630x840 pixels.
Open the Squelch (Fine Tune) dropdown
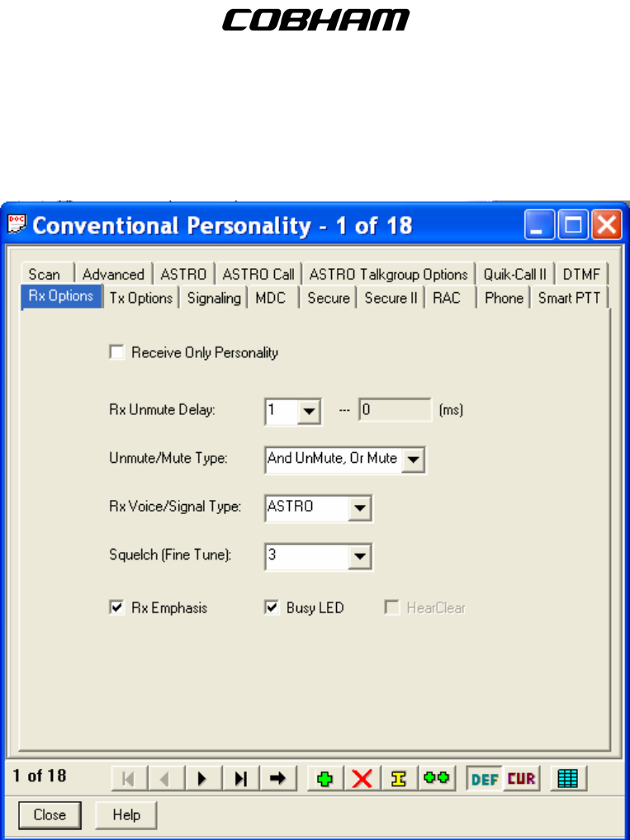pos(360,556)
